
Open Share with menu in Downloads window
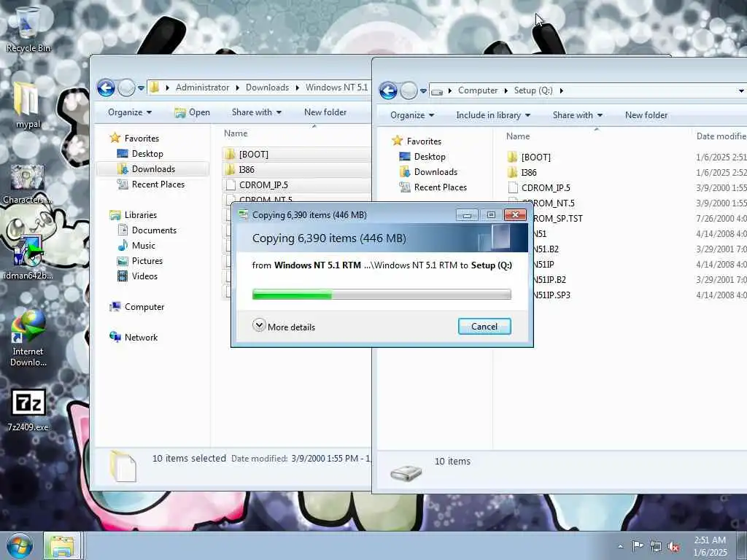pyautogui.click(x=256, y=112)
